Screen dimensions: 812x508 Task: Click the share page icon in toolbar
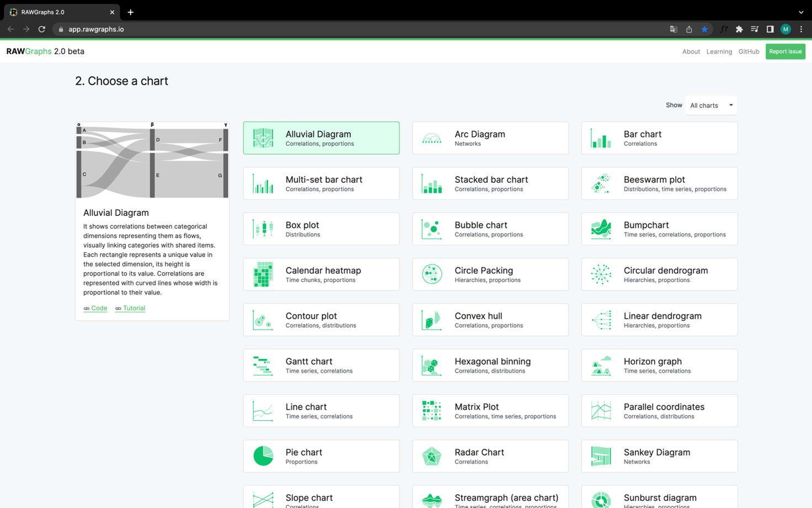[689, 29]
